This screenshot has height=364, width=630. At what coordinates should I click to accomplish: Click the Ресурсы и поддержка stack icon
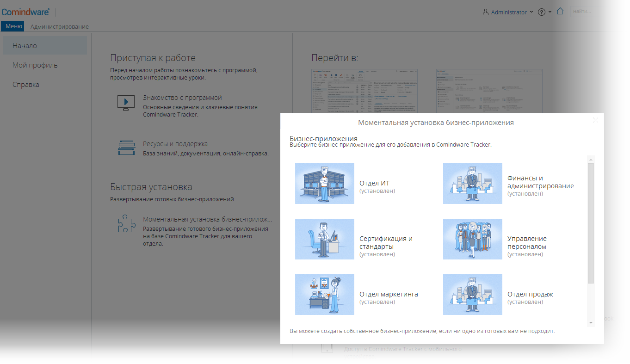point(126,148)
